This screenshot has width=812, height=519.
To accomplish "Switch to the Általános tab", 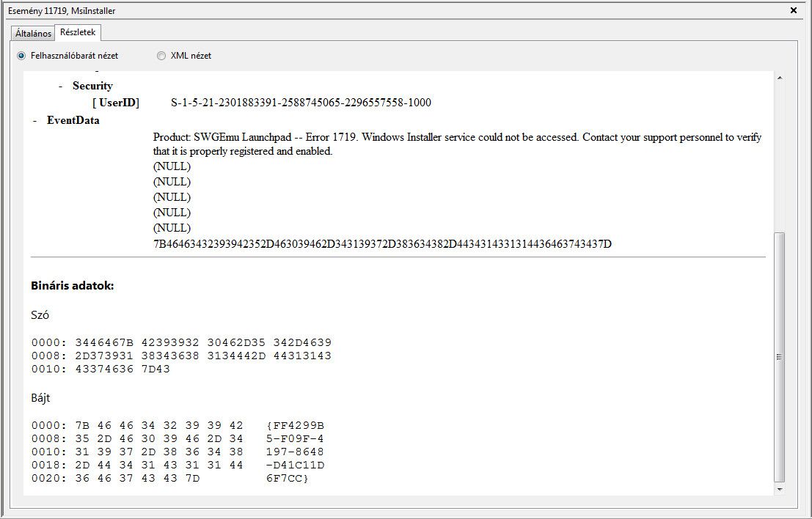I will tap(33, 33).
